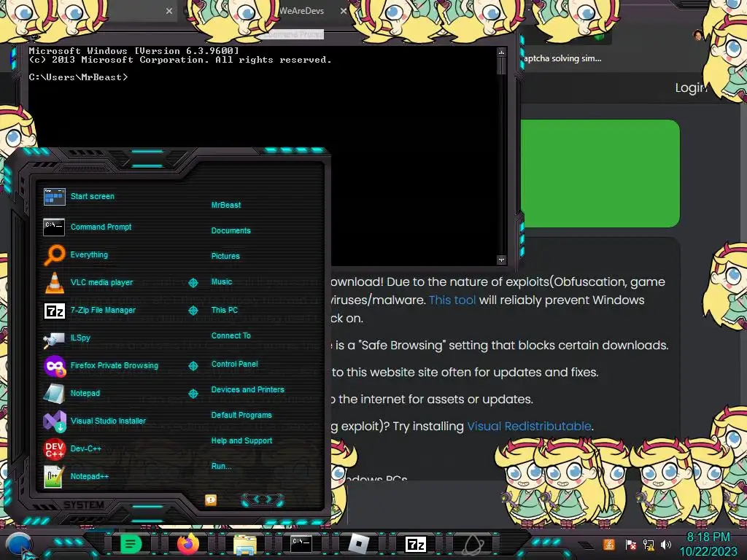
Task: Open Help and Support
Action: tap(241, 441)
